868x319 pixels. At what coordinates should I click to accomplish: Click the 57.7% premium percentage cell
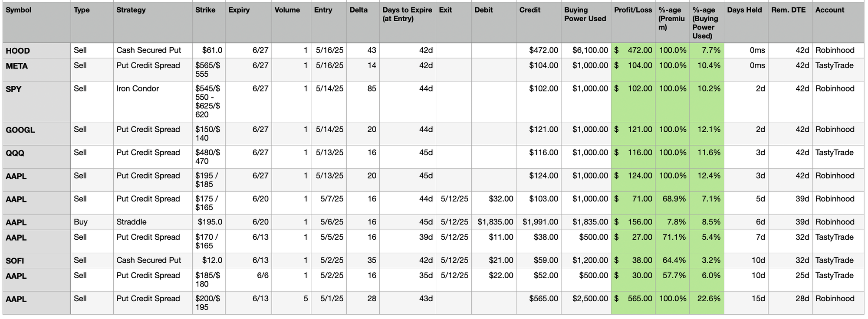tap(672, 280)
